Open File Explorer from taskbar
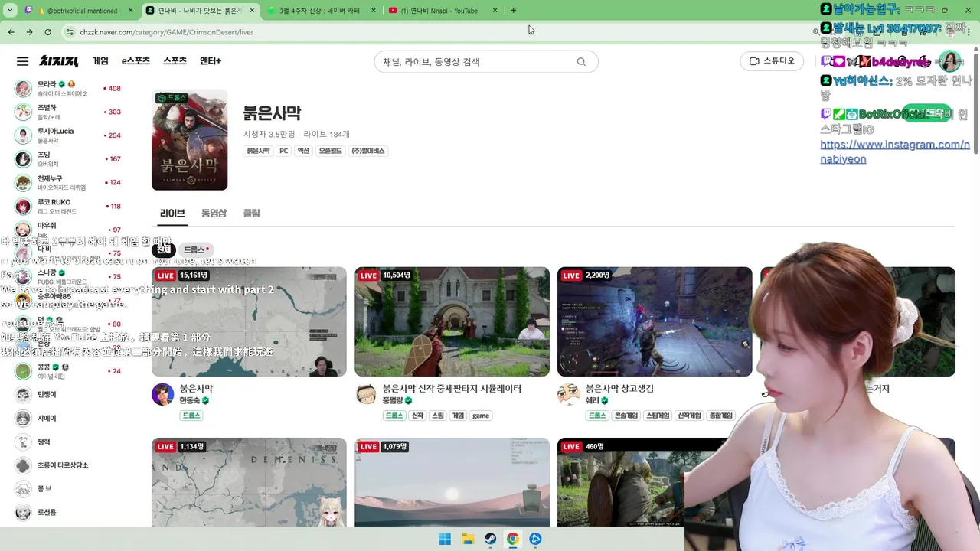Image resolution: width=980 pixels, height=551 pixels. tap(468, 539)
